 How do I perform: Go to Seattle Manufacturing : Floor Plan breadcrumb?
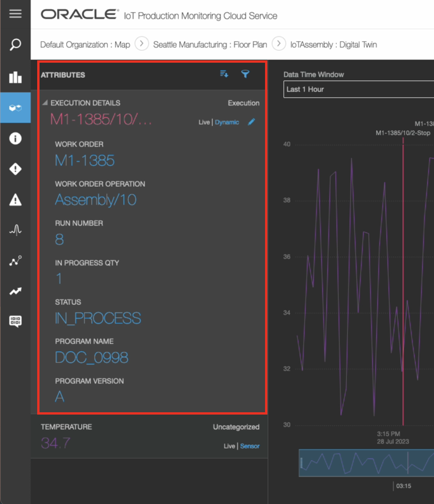click(x=210, y=45)
